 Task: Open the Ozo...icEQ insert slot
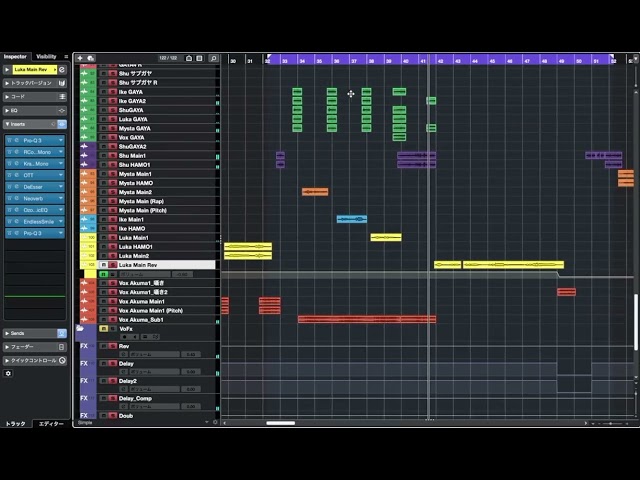[x=35, y=210]
